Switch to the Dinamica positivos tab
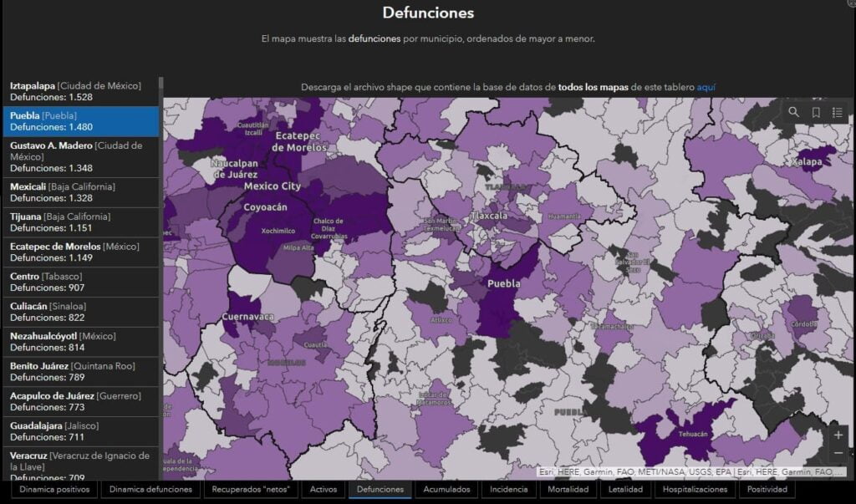The height and width of the screenshot is (504, 856). coord(53,490)
